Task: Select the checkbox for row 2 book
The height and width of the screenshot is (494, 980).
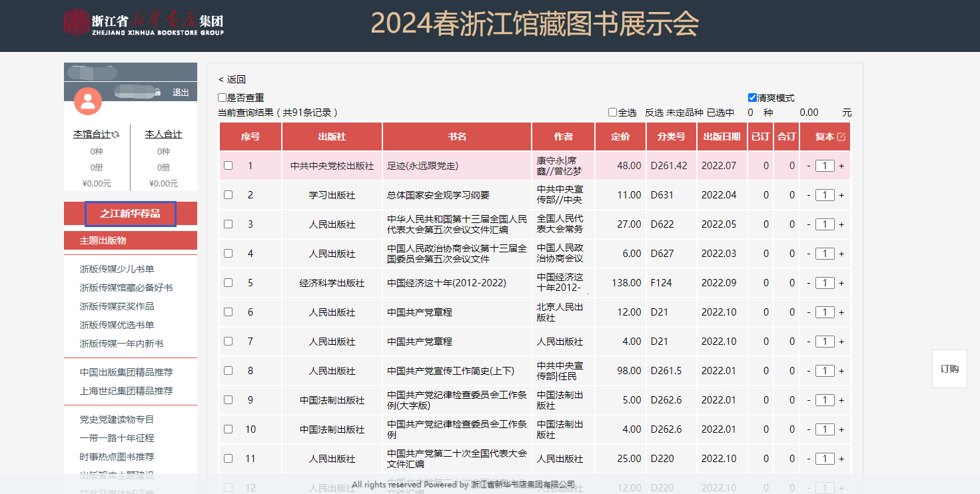Action: tap(229, 195)
